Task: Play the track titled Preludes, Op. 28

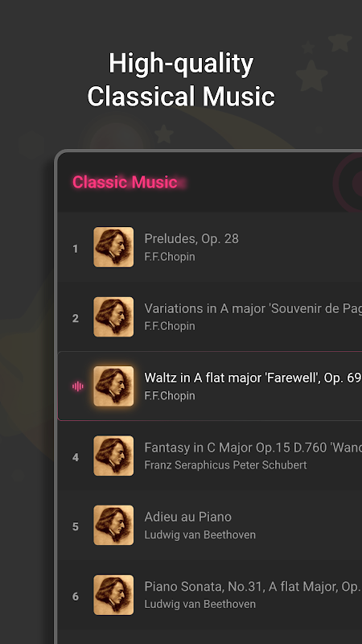Action: (191, 238)
